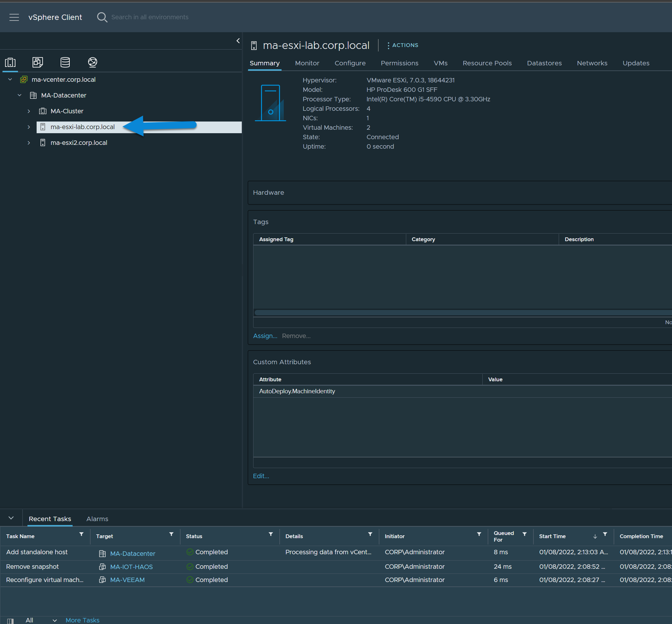Click the search magnifier icon
672x624 pixels.
click(102, 17)
